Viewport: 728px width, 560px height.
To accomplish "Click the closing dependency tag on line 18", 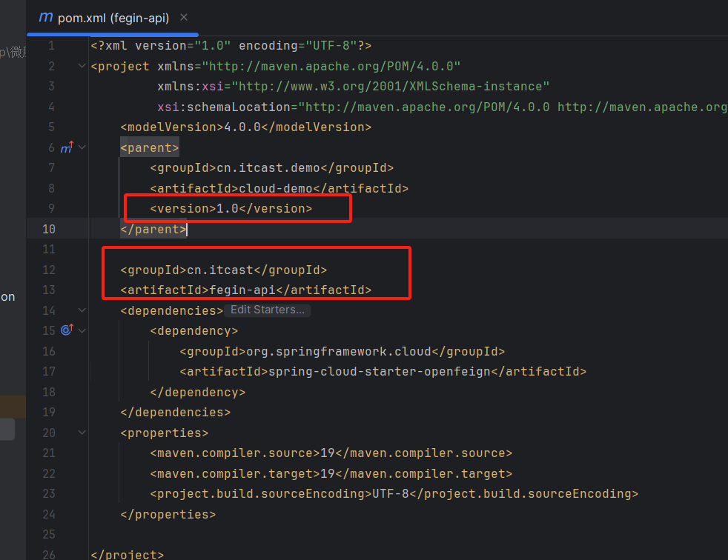I will [197, 392].
